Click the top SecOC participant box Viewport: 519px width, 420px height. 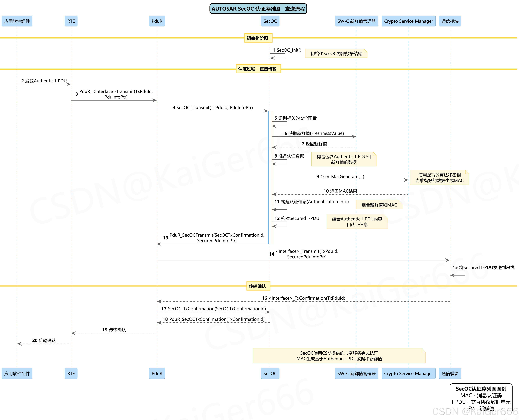click(x=270, y=21)
